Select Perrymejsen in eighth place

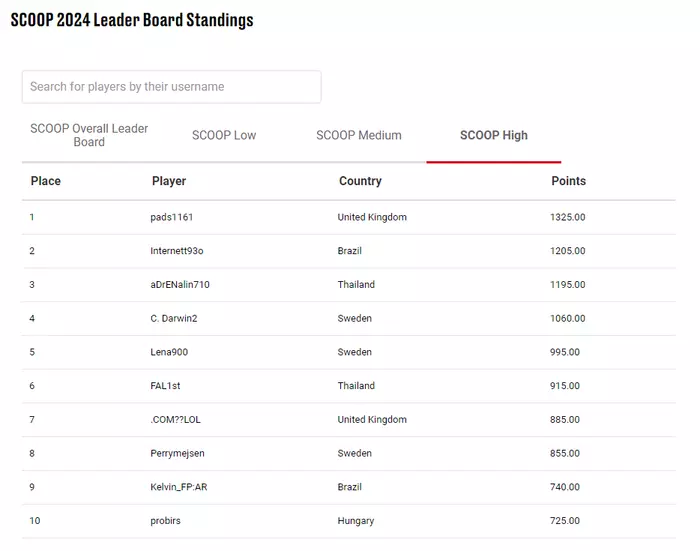[177, 453]
